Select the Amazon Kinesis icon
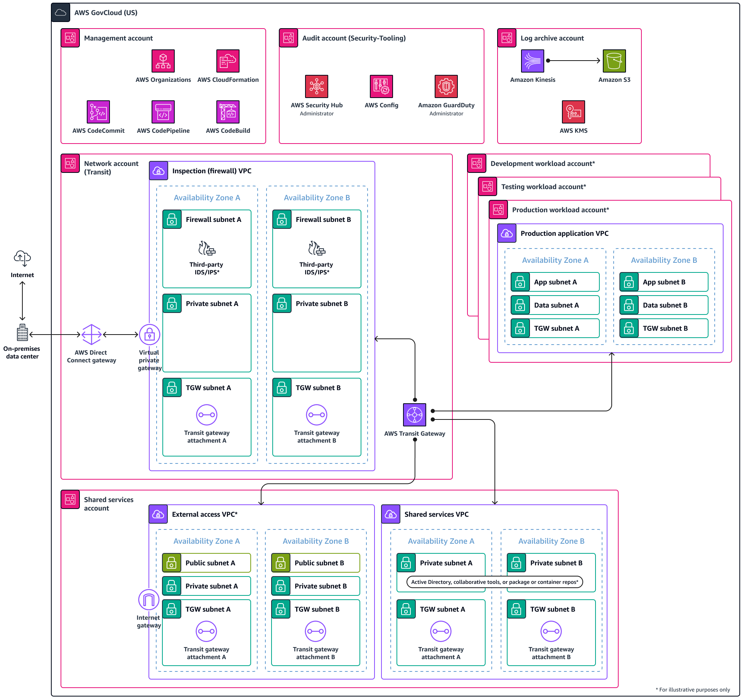 coord(533,61)
